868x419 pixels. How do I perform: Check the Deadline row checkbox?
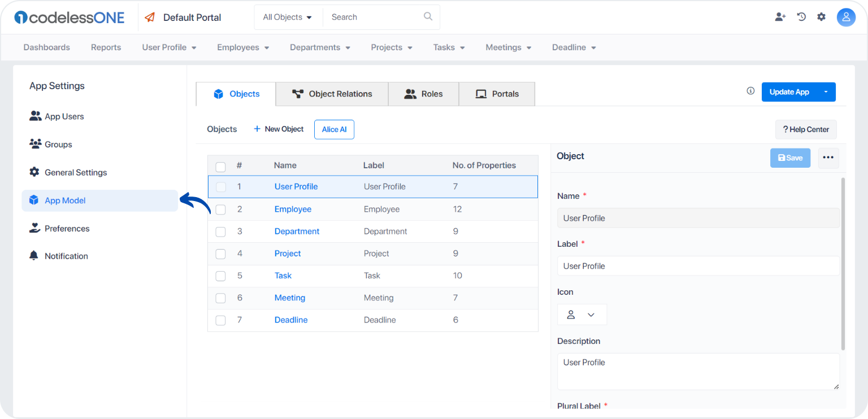[221, 320]
